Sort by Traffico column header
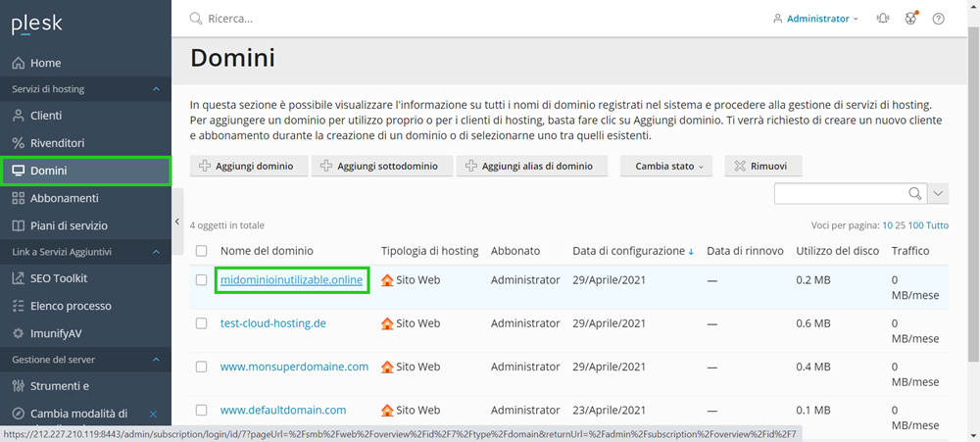980x442 pixels. [910, 251]
